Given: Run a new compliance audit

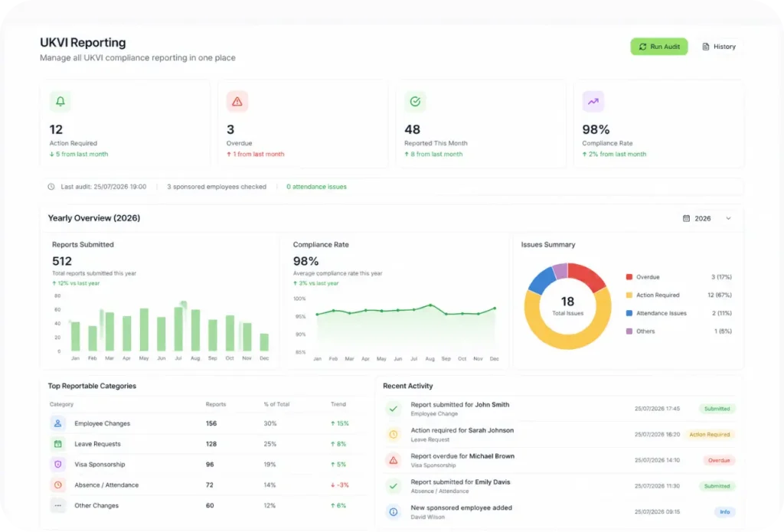Looking at the screenshot, I should 659,47.
